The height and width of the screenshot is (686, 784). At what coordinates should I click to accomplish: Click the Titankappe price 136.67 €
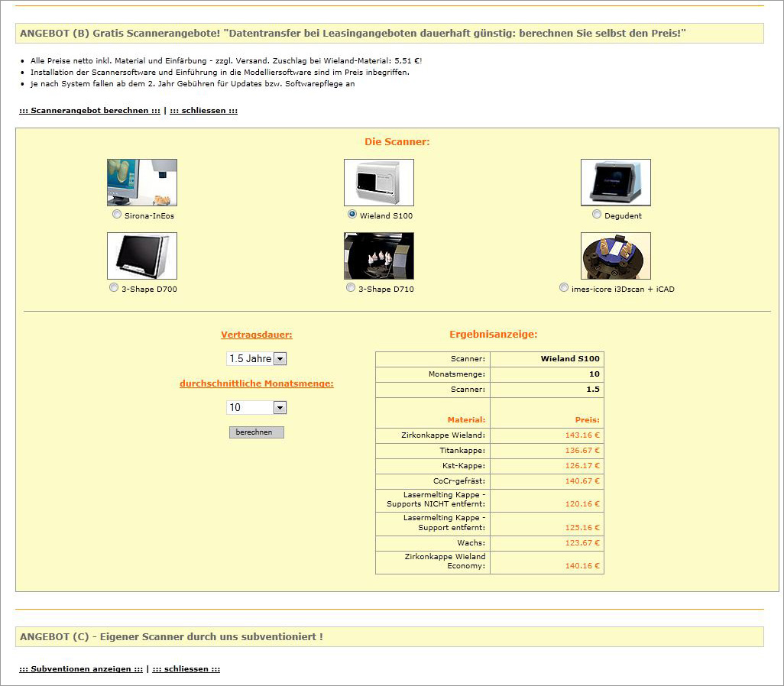tap(582, 451)
